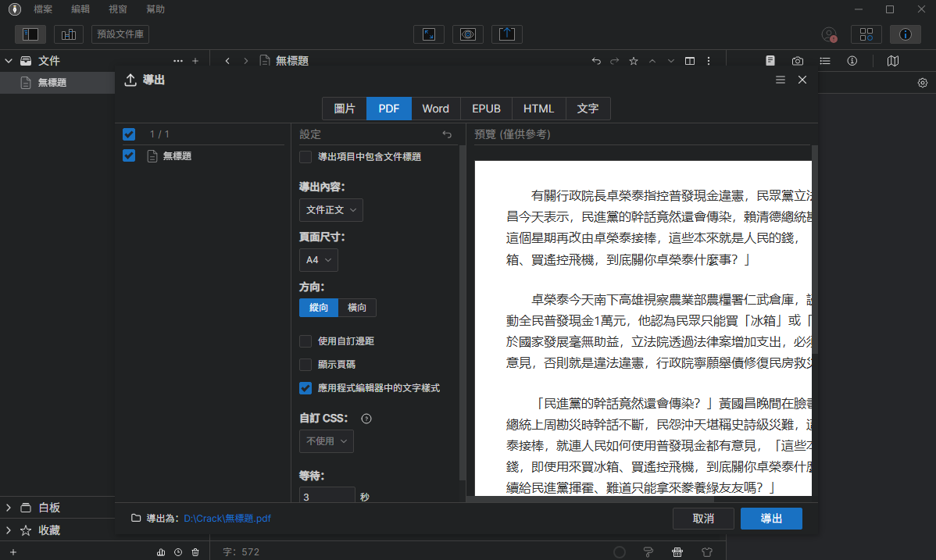Image resolution: width=936 pixels, height=560 pixels.
Task: Open the 編輯 menu
Action: tap(80, 9)
